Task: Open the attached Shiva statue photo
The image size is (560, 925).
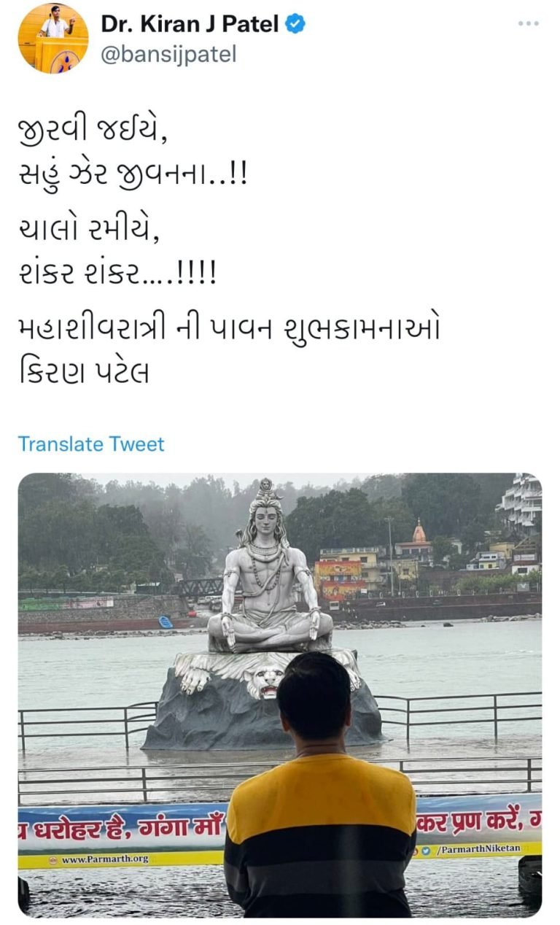Action: [280, 695]
